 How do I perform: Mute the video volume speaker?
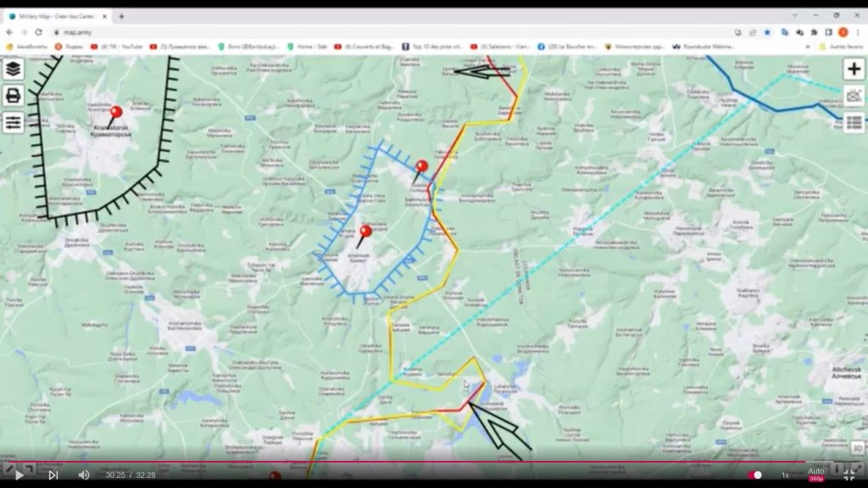coord(84,475)
